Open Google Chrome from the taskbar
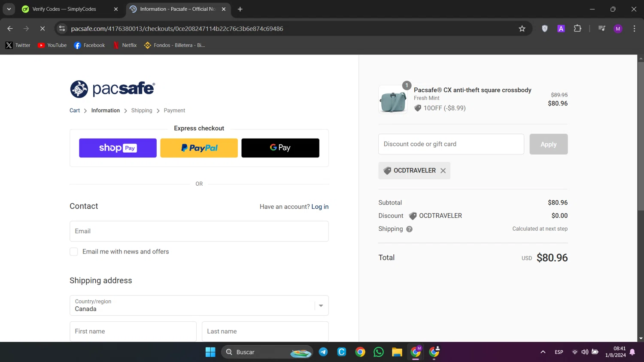 [x=360, y=352]
